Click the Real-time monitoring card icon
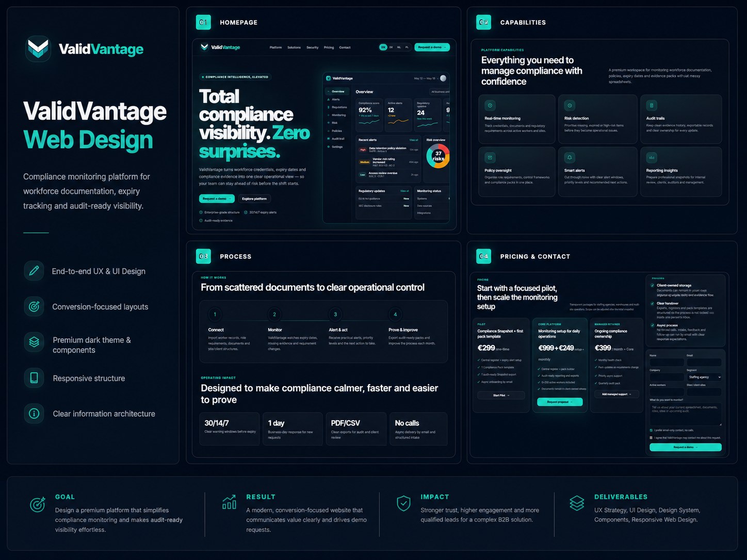Image resolution: width=747 pixels, height=560 pixels. click(x=490, y=105)
